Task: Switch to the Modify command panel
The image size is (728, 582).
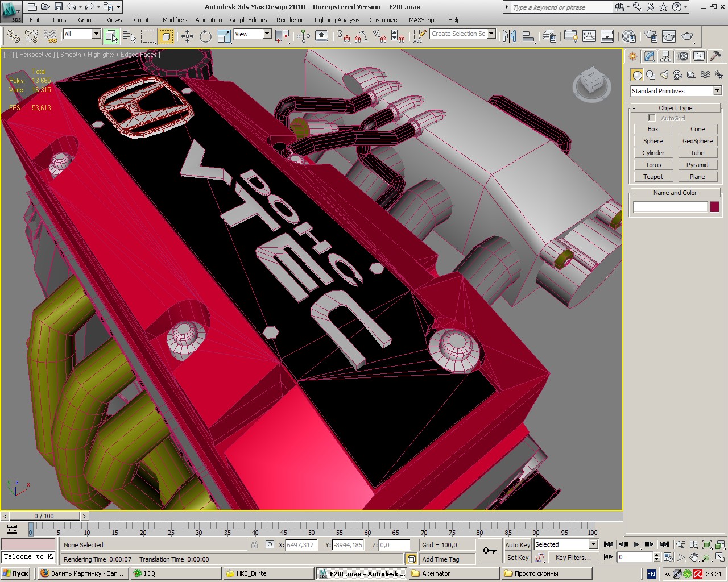Action: 649,56
